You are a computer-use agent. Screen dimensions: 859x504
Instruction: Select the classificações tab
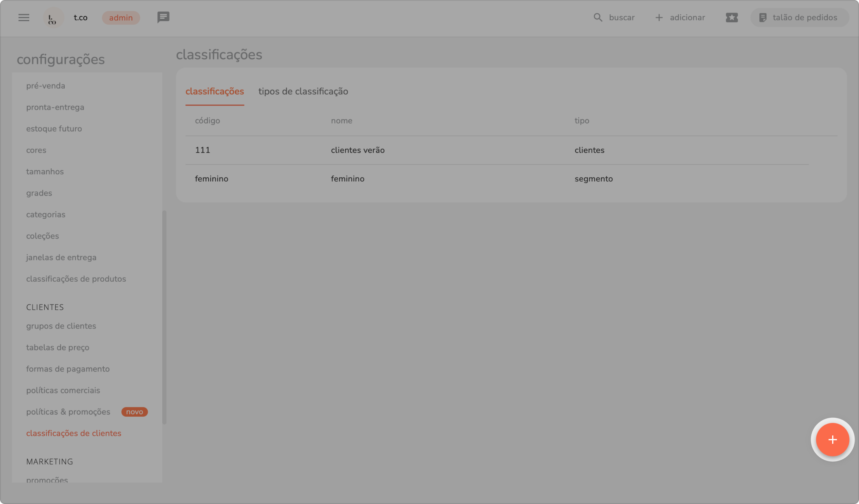click(x=214, y=91)
